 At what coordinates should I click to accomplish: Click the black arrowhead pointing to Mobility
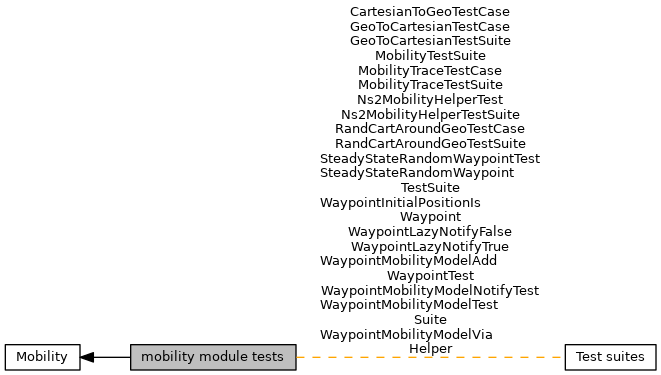[87, 357]
